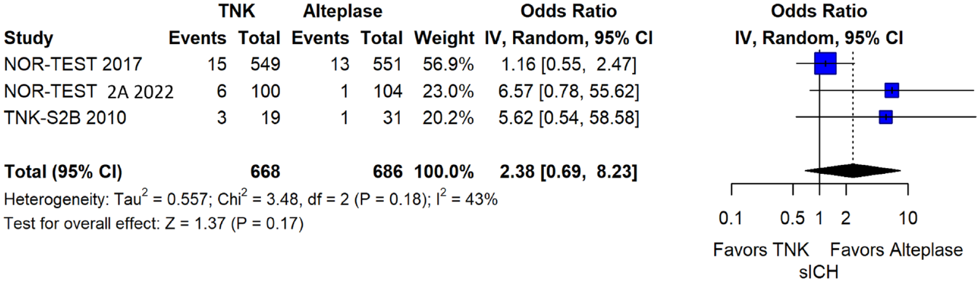Click the TNK-S2B 2010 blue square marker
This screenshot has height=282, width=980.
click(885, 117)
